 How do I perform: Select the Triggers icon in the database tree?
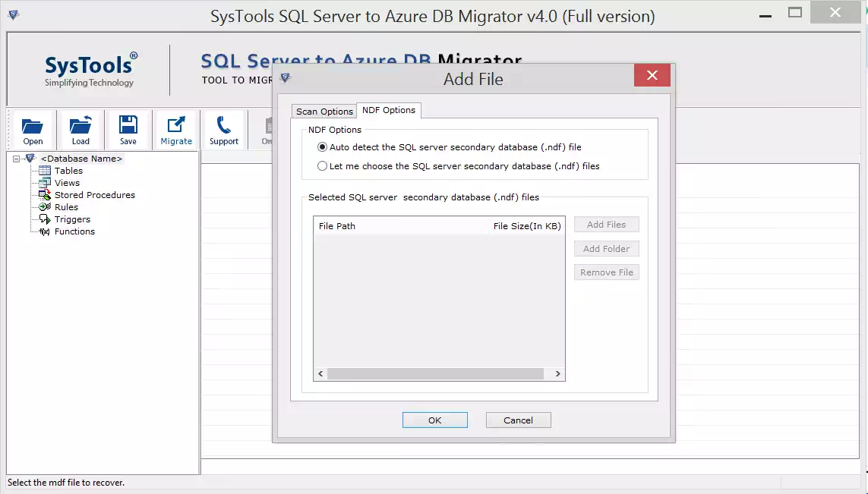coord(44,219)
